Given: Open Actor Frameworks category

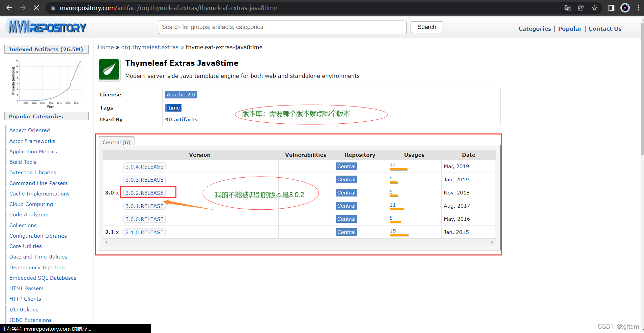Looking at the screenshot, I should 32,141.
